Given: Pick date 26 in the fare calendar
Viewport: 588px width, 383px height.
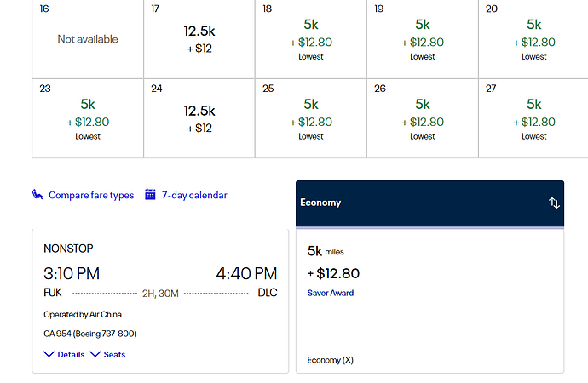Looking at the screenshot, I should (x=422, y=118).
